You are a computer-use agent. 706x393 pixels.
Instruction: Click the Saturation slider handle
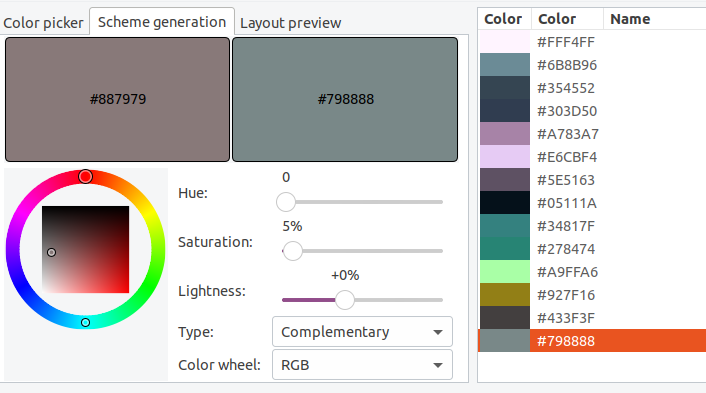coord(293,251)
